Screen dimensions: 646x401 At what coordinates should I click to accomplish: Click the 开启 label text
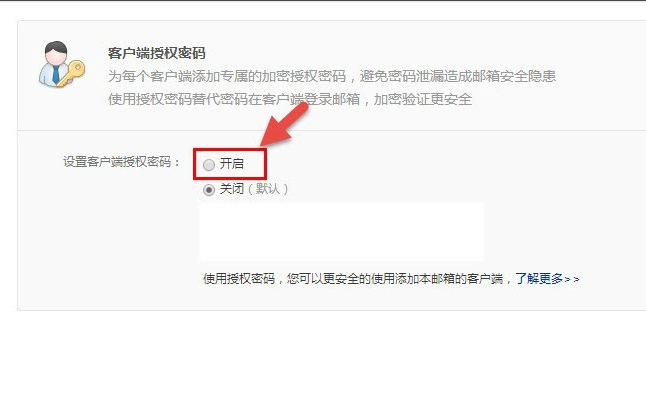(x=232, y=164)
